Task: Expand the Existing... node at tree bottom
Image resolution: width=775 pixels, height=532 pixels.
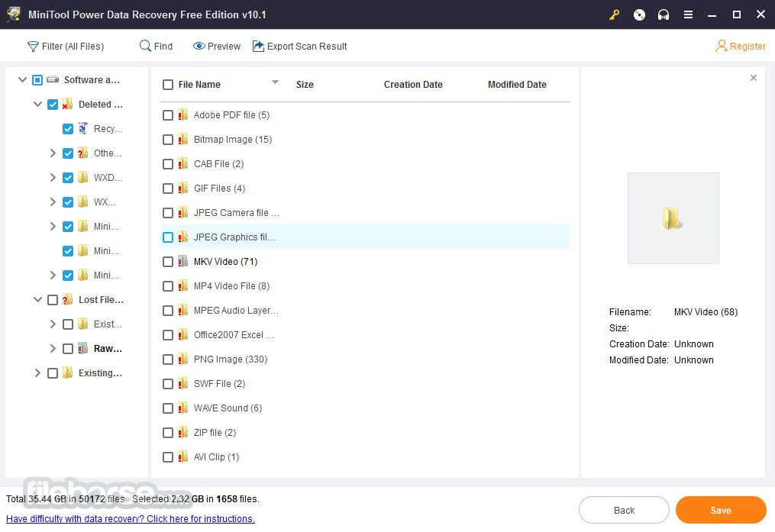Action: [x=37, y=373]
